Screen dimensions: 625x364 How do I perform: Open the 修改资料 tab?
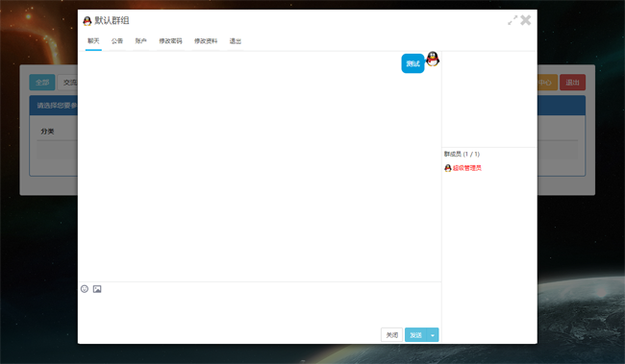click(x=206, y=41)
